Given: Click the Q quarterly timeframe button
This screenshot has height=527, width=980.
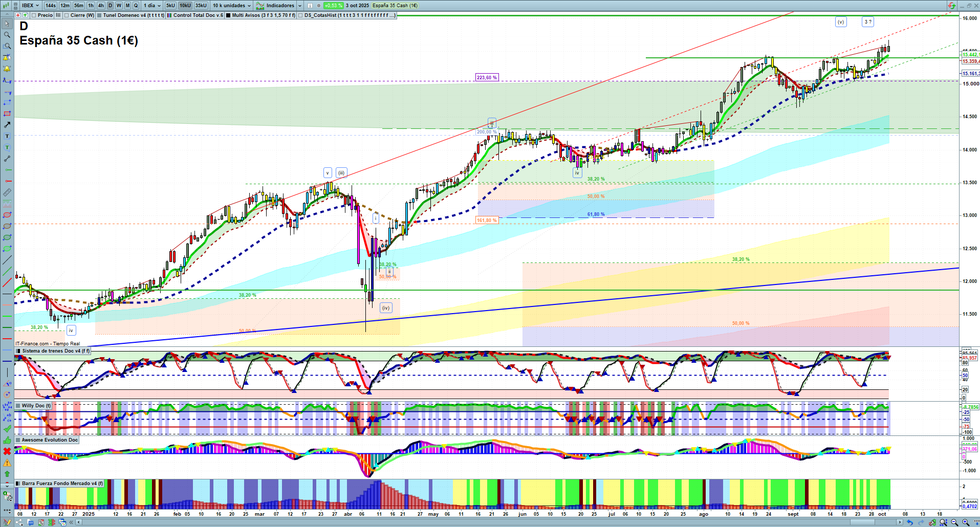Looking at the screenshot, I should point(136,6).
